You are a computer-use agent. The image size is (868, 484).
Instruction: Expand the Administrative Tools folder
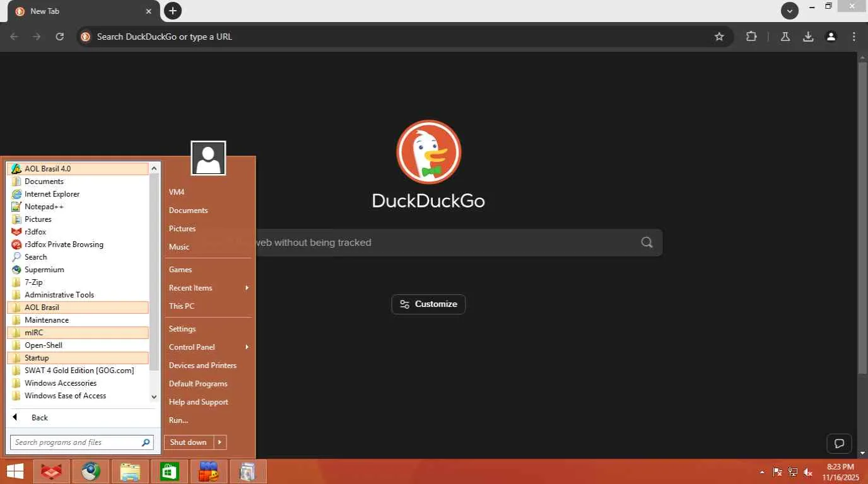[x=78, y=295]
